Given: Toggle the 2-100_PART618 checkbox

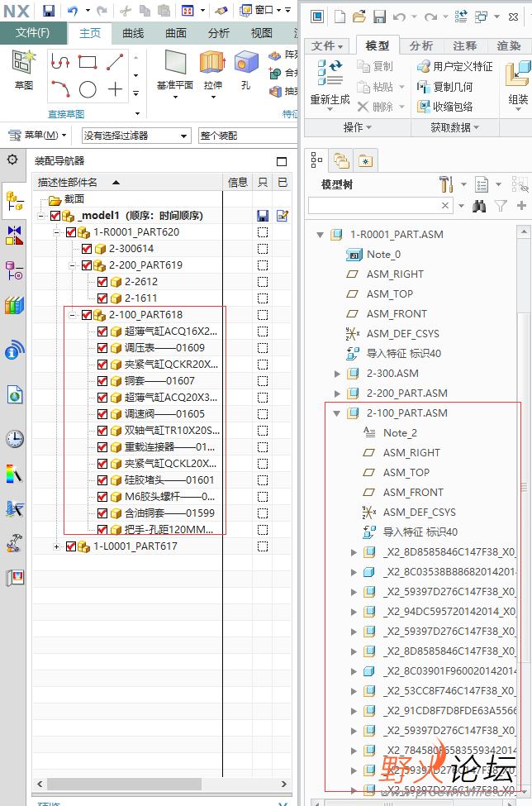Looking at the screenshot, I should [x=87, y=315].
